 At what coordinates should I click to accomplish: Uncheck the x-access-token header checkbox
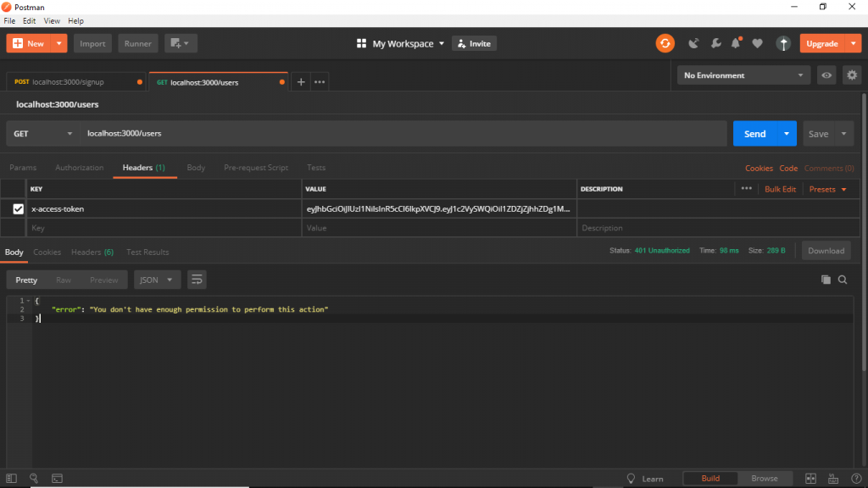[19, 208]
